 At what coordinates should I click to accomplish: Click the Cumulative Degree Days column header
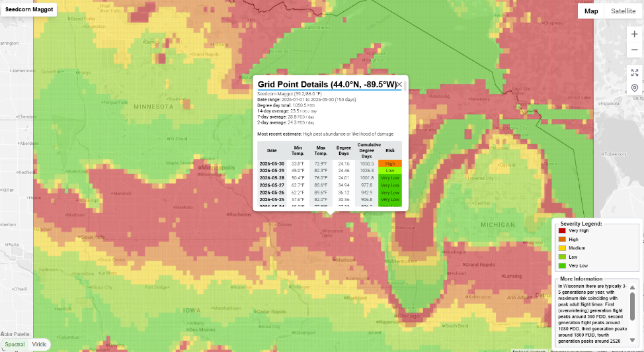pos(366,150)
